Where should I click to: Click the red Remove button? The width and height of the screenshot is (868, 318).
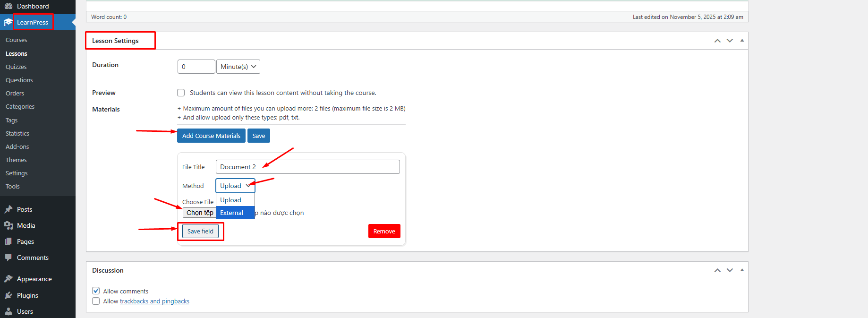click(x=384, y=231)
